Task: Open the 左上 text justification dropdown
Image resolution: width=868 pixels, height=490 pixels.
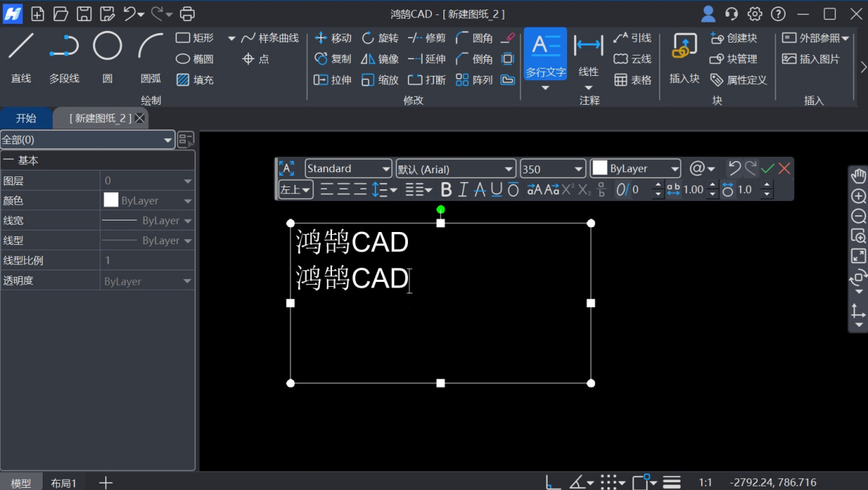Action: tap(294, 189)
